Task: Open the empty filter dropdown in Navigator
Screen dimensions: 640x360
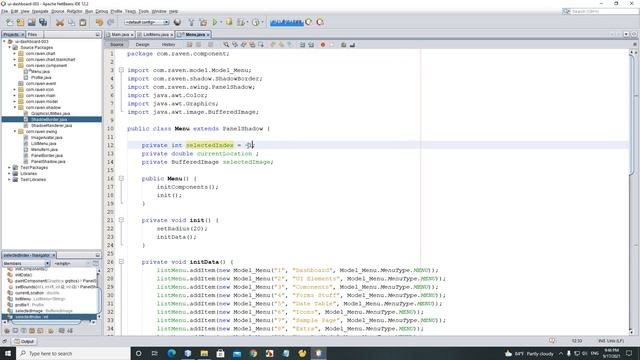Action: (x=72, y=264)
